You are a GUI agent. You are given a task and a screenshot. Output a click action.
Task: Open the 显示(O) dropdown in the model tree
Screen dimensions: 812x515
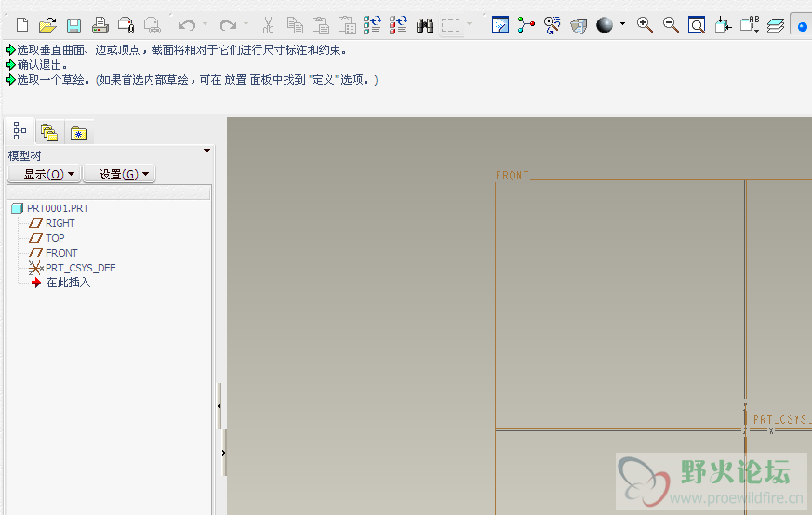tap(45, 174)
